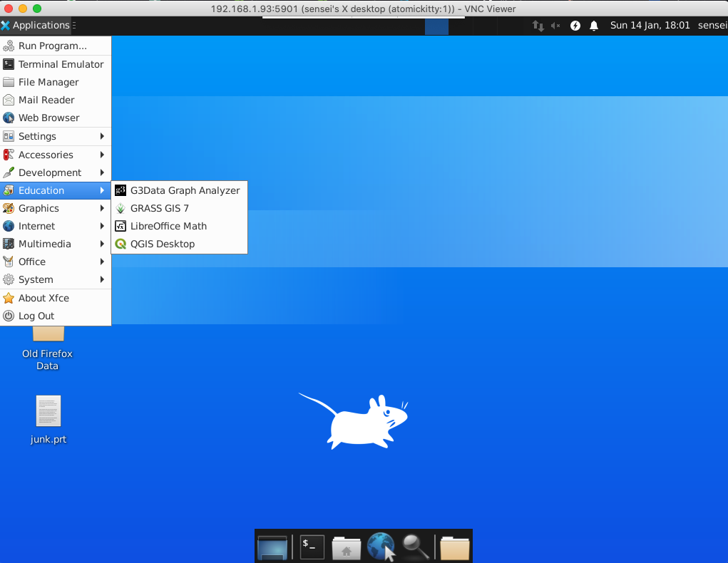Click the Settings category label
The width and height of the screenshot is (728, 563).
point(37,136)
